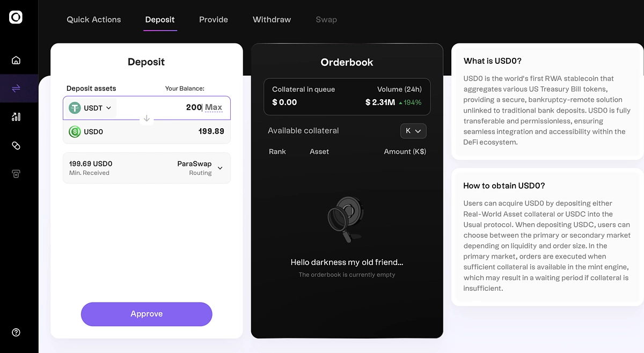Screen dimensions: 644x353
Task: Click the Amount (K$) column header
Action: click(405, 152)
